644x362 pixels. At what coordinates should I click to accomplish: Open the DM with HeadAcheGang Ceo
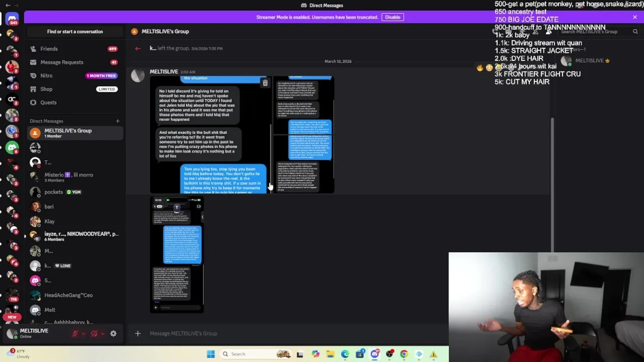(75, 295)
